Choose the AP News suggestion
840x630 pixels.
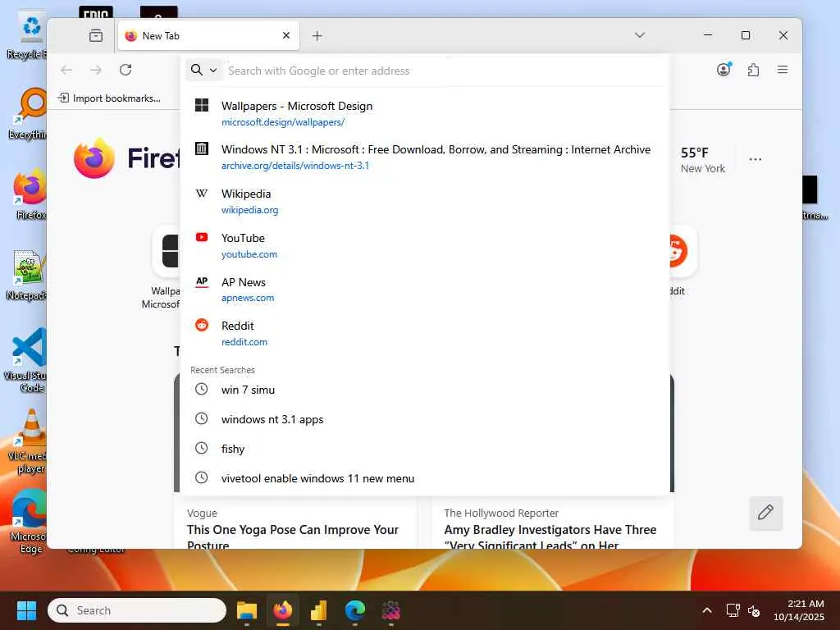click(x=425, y=290)
